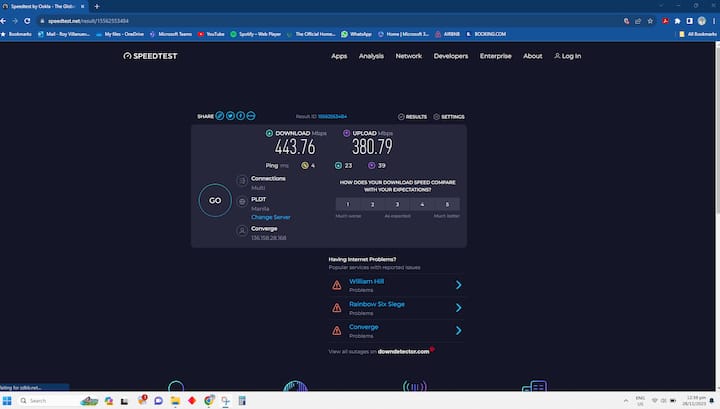Open the Spotify - Web Player bookmark
Image resolution: width=720 pixels, height=409 pixels.
256,34
